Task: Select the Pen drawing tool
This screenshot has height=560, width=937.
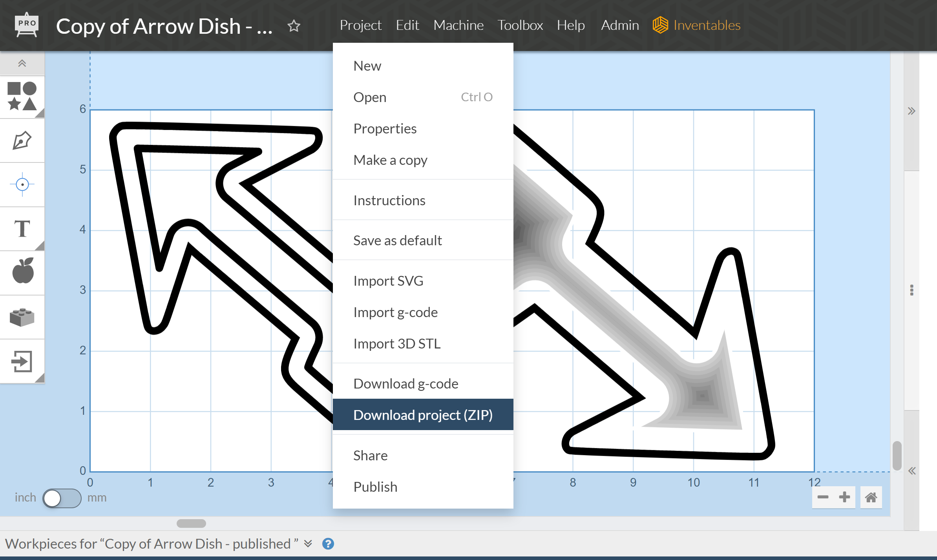Action: coord(22,140)
